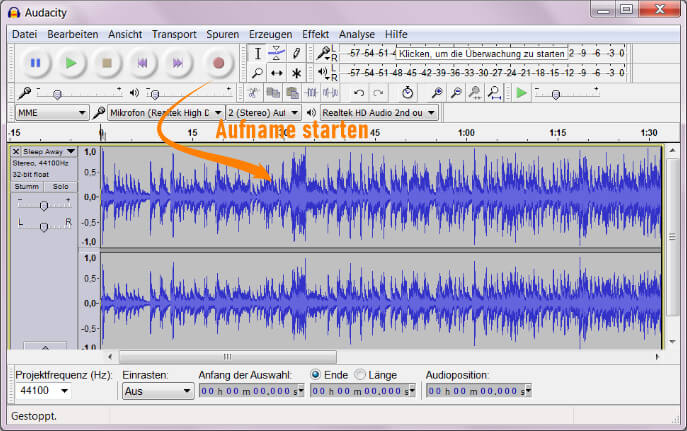Screen dimensions: 687x431
Task: Open the Realtek HD Audio output dropdown
Action: [x=379, y=113]
